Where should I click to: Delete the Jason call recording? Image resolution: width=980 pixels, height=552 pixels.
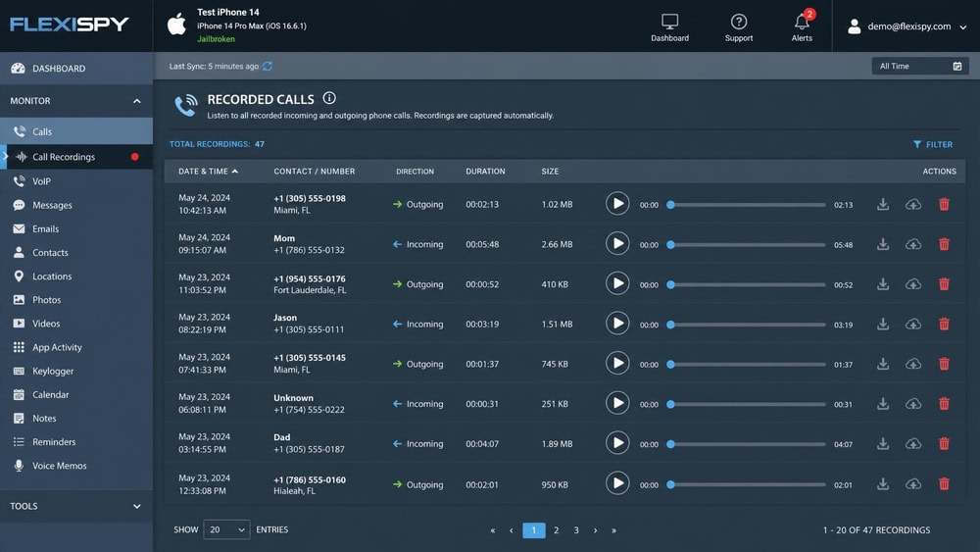coord(944,324)
